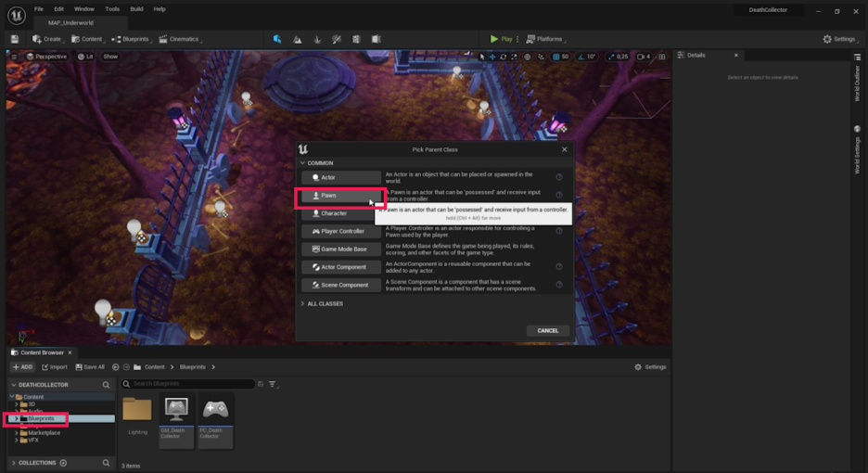Open the viewport options hamburger menu
The width and height of the screenshot is (868, 473).
pos(15,57)
